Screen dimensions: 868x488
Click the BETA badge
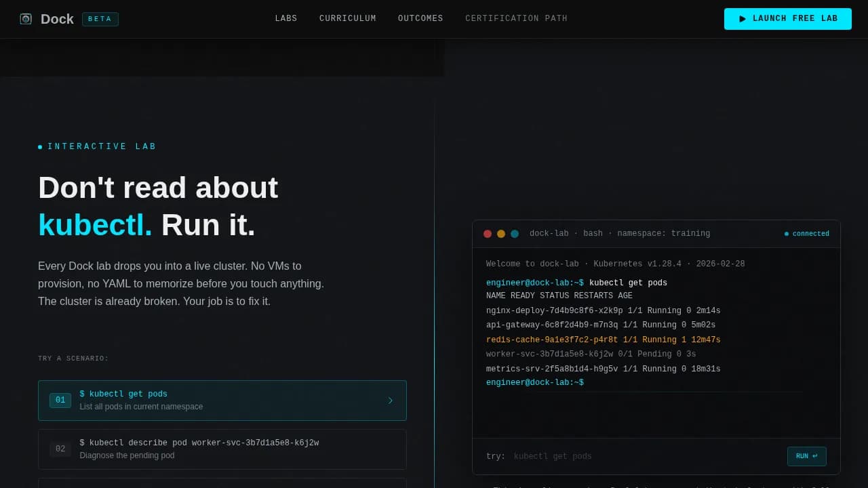pyautogui.click(x=100, y=19)
